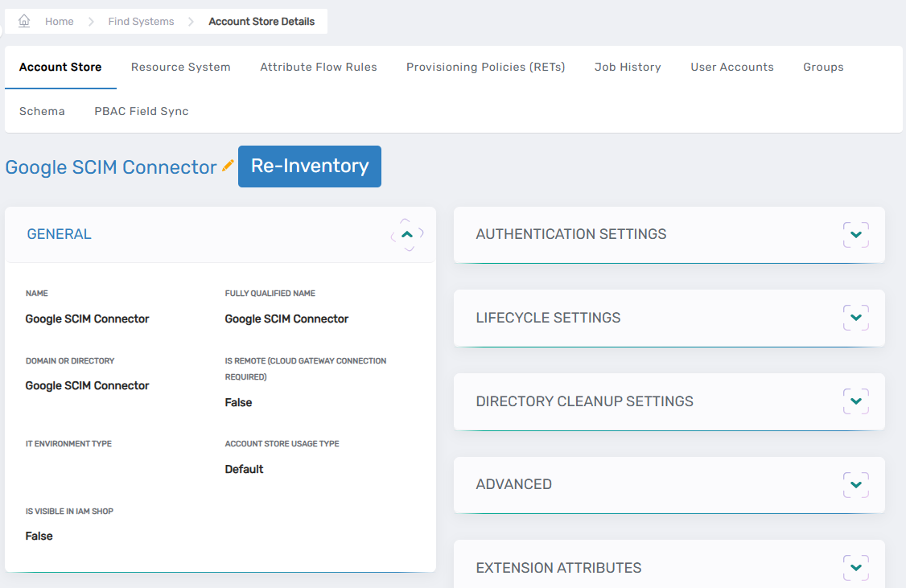The height and width of the screenshot is (588, 906).
Task: Open the Schema tab
Action: (x=42, y=112)
